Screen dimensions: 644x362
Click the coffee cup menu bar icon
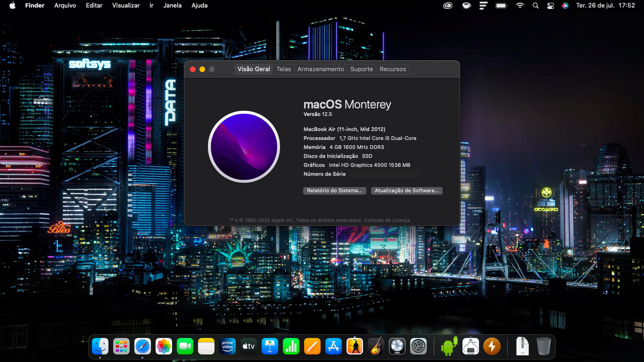466,6
